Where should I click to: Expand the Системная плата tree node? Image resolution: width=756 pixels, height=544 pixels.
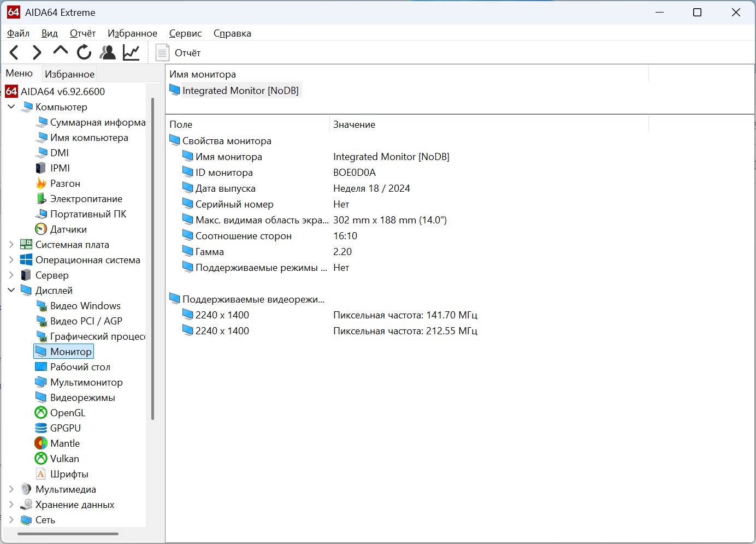11,244
